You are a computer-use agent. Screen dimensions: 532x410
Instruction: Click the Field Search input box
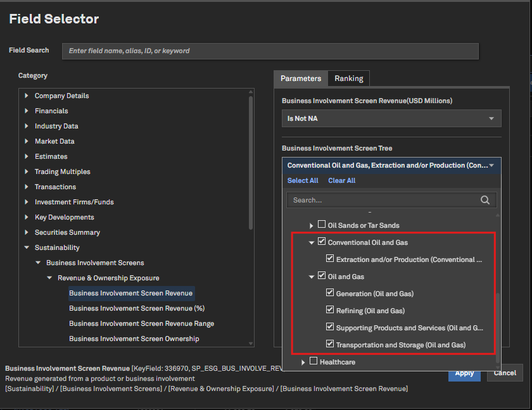coord(270,51)
